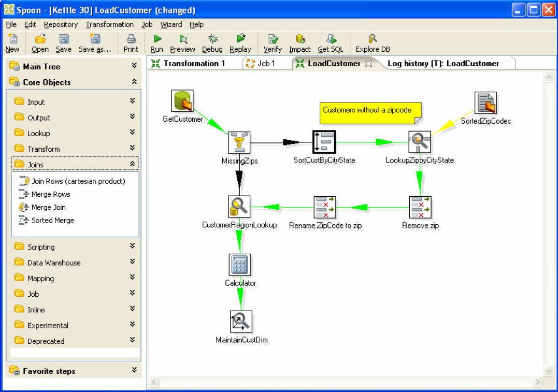Viewport: 558px width, 392px height.
Task: Start debugging with the Debug icon
Action: coord(213,39)
